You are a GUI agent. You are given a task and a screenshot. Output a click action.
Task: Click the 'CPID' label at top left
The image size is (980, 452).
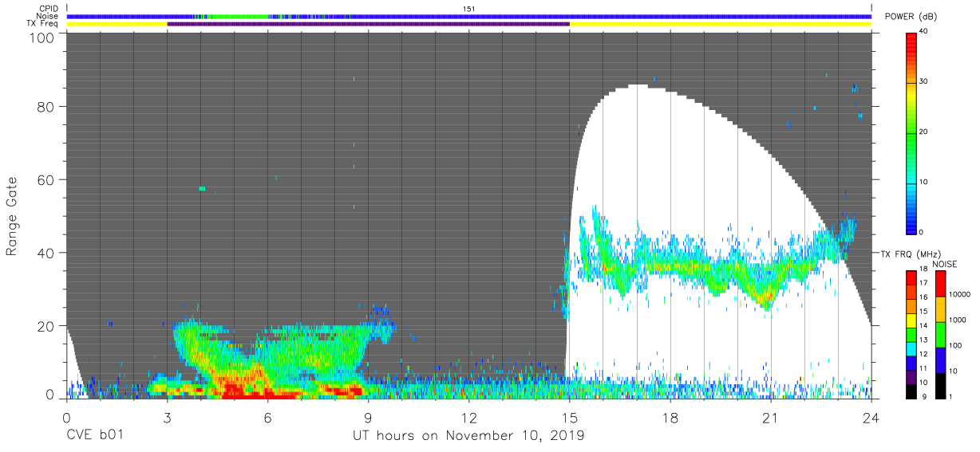click(49, 9)
